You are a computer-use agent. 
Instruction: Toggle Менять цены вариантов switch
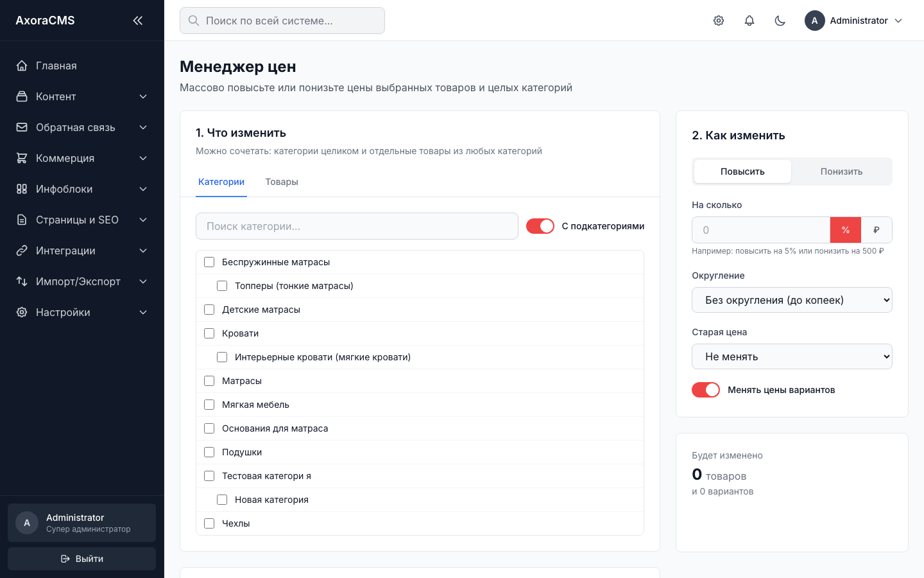pyautogui.click(x=706, y=390)
